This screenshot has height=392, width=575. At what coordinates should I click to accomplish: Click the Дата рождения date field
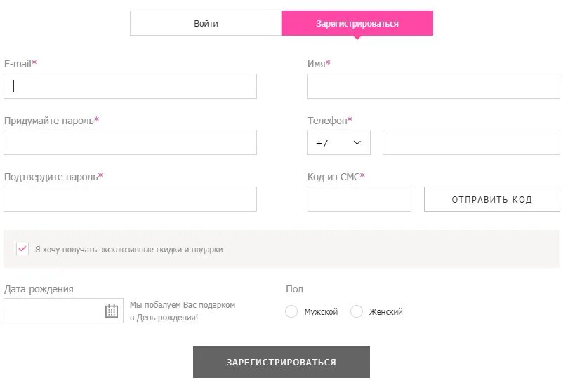53,311
